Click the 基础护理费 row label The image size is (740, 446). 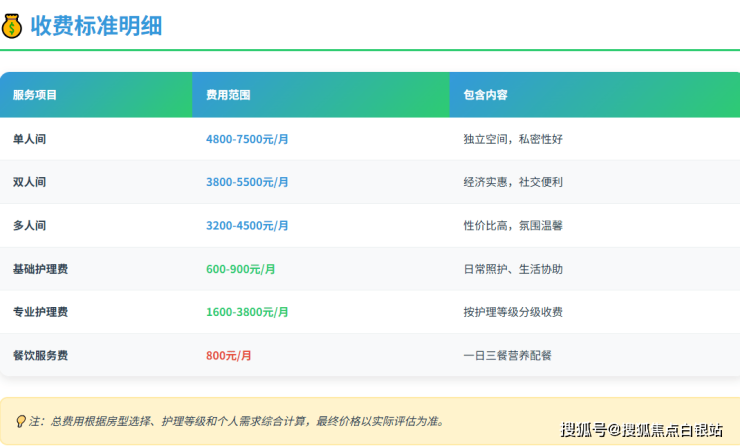[40, 269]
